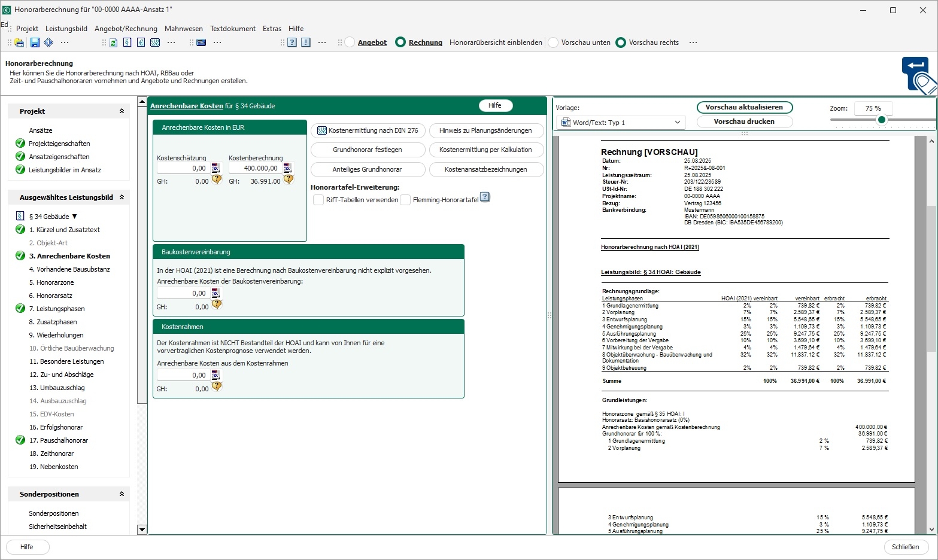The height and width of the screenshot is (560, 938).
Task: Tick the Flemming-Honorartafel checkbox
Action: click(405, 200)
